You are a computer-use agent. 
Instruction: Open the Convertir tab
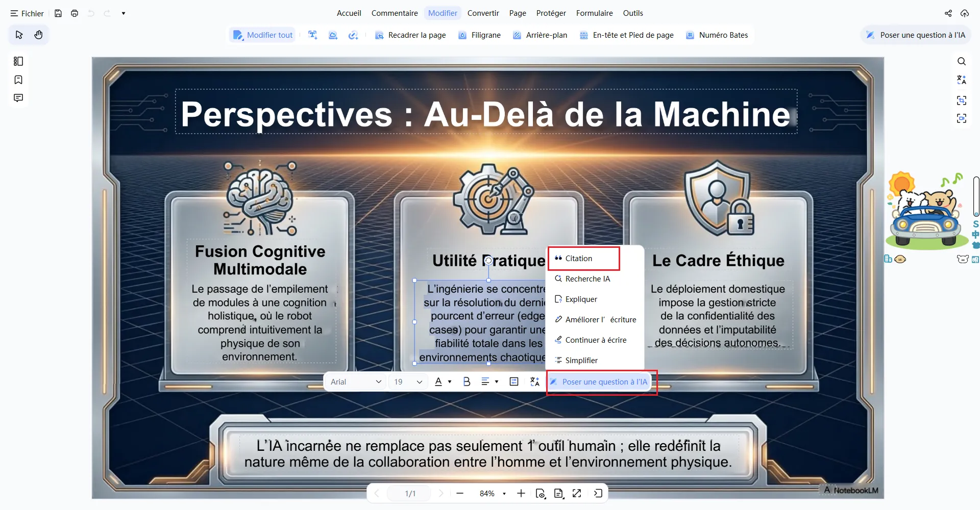click(483, 13)
